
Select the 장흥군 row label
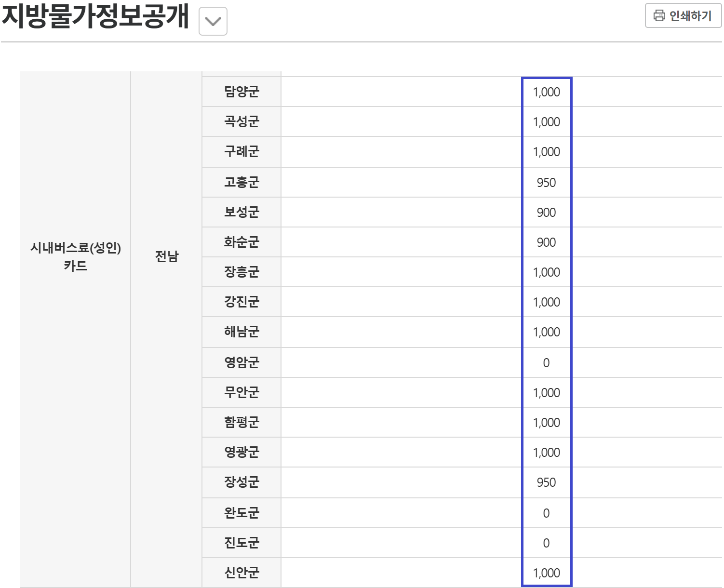[x=241, y=272]
